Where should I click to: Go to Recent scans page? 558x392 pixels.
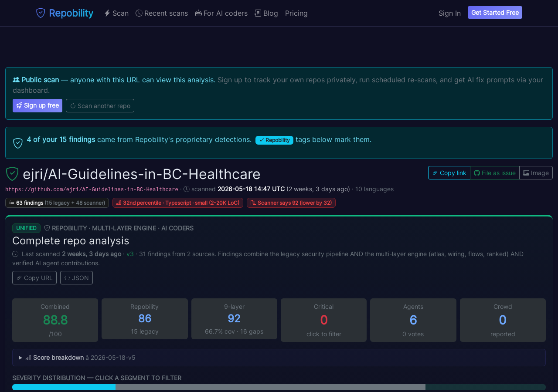point(162,13)
